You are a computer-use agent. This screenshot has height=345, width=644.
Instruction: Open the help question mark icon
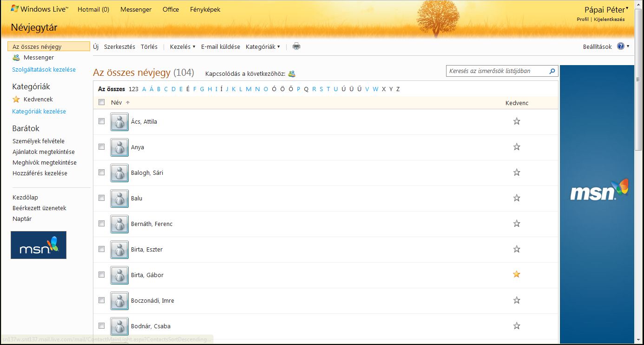pyautogui.click(x=621, y=46)
